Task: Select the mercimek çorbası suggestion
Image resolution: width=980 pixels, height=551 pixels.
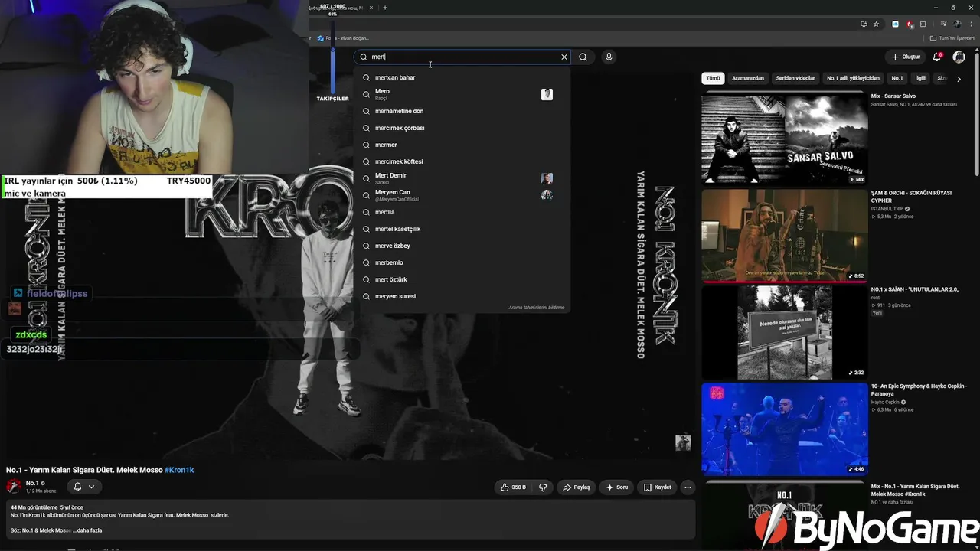Action: [x=463, y=128]
